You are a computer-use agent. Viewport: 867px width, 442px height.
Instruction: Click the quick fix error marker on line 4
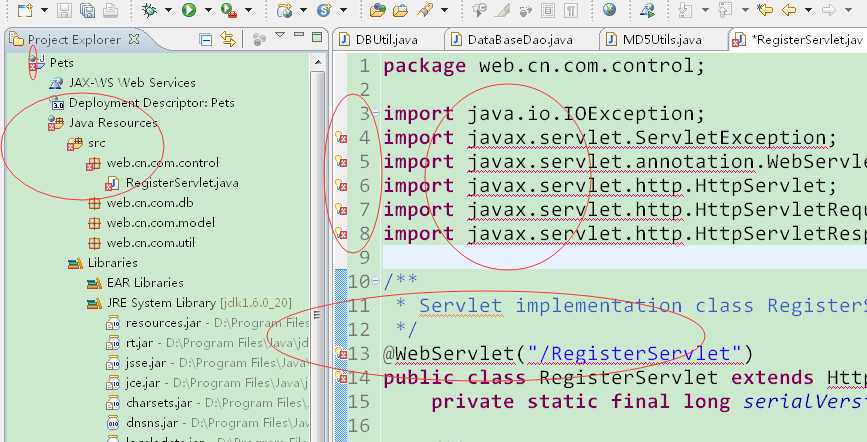[x=341, y=138]
